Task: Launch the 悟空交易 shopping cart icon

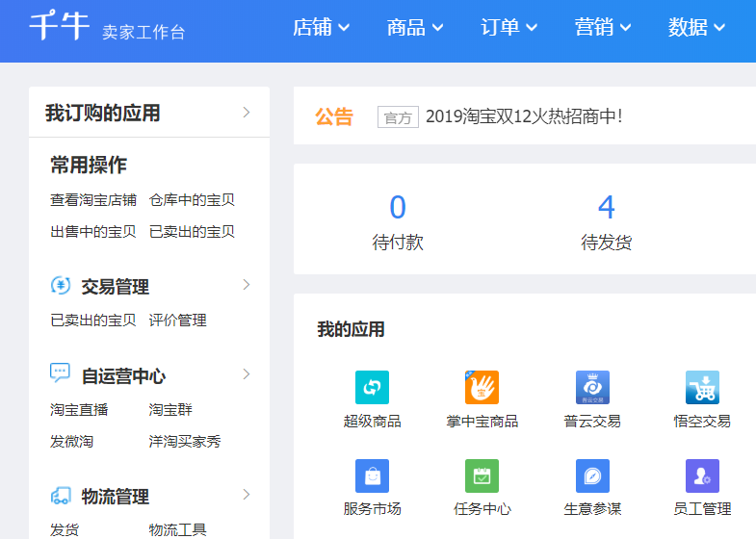Action: point(702,387)
